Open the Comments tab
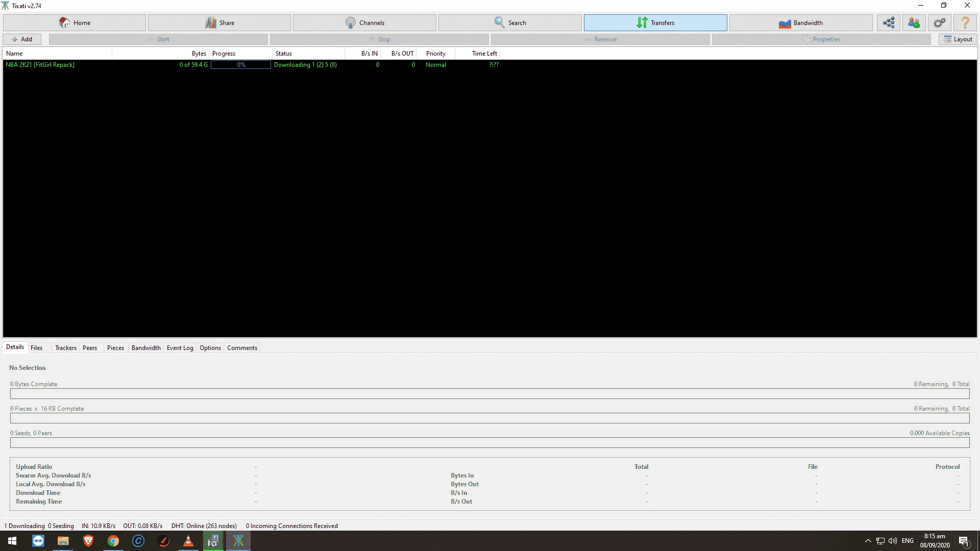Viewport: 980px width, 551px height. [x=242, y=348]
